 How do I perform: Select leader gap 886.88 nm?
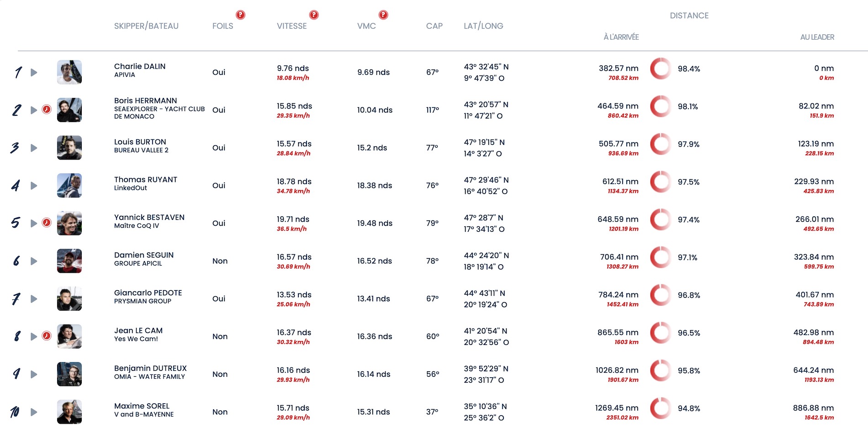(x=813, y=408)
